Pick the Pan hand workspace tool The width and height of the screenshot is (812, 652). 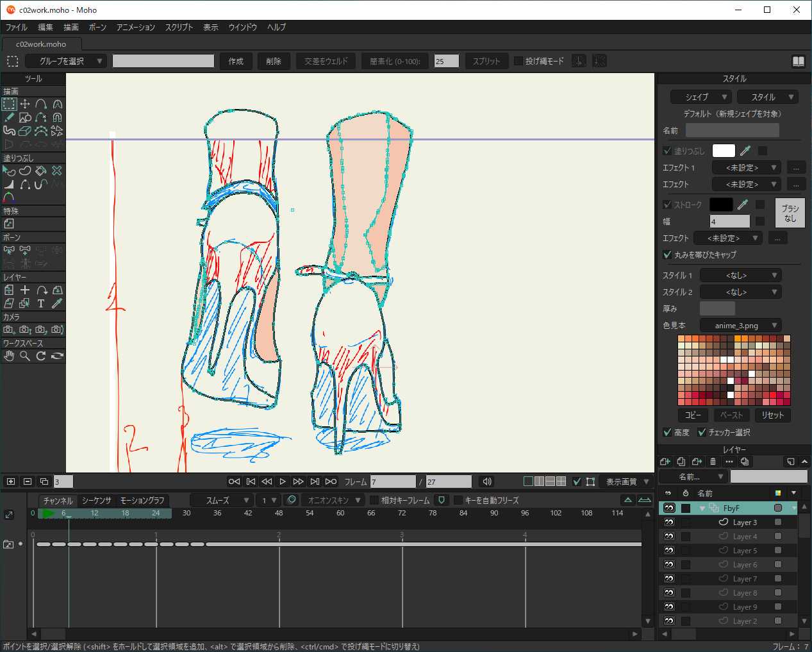[x=9, y=356]
